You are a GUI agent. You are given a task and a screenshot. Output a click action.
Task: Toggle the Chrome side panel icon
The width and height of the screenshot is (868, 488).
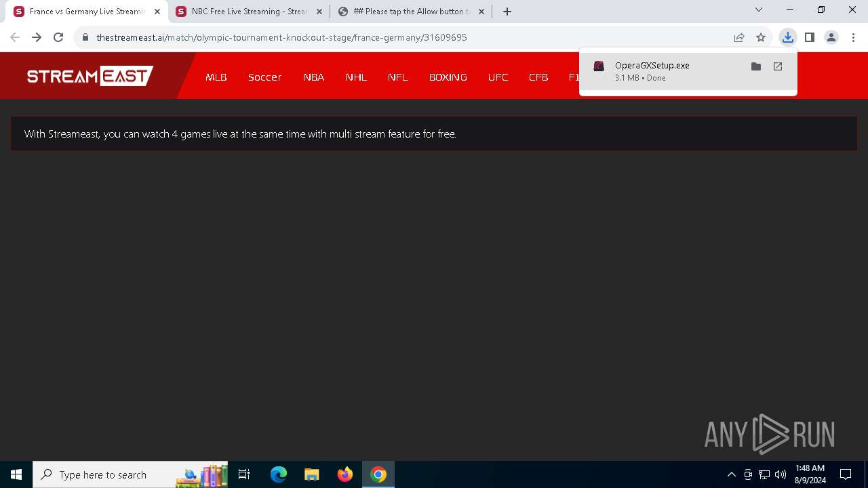[809, 37]
